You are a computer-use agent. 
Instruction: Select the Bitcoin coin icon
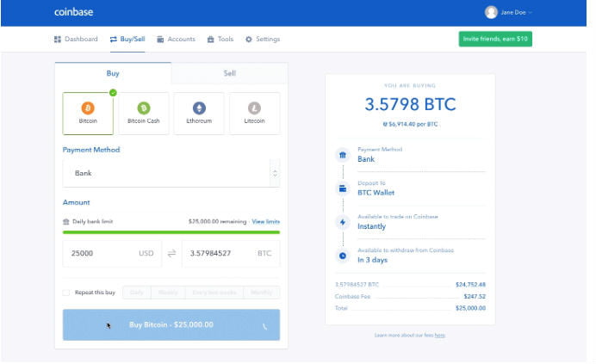tap(88, 108)
